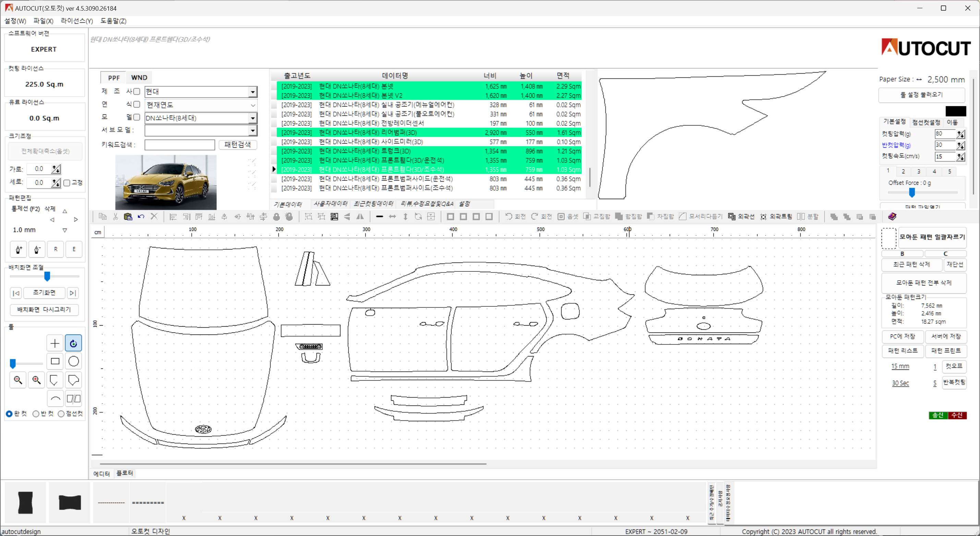Zoom out with the minus magnifier
Viewport: 980px width, 536px height.
18,380
